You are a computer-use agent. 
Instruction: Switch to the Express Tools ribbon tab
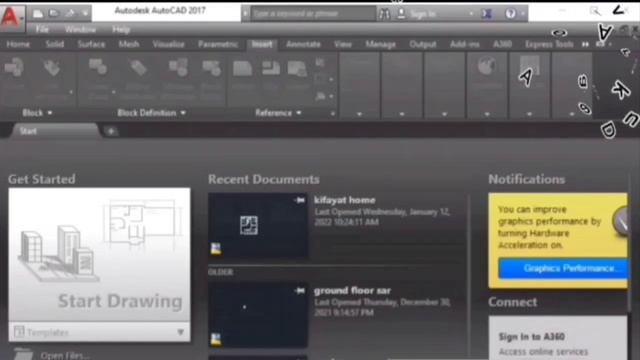[549, 44]
